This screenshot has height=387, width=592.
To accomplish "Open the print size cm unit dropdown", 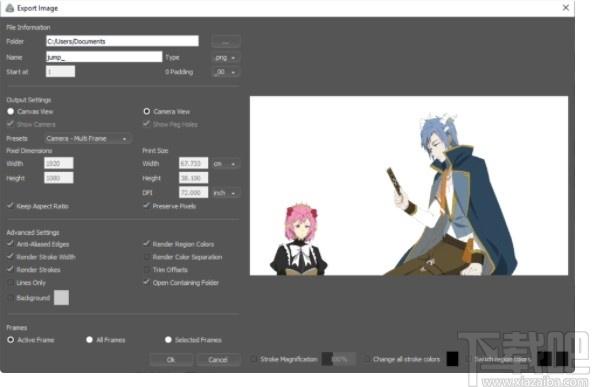I will [225, 163].
